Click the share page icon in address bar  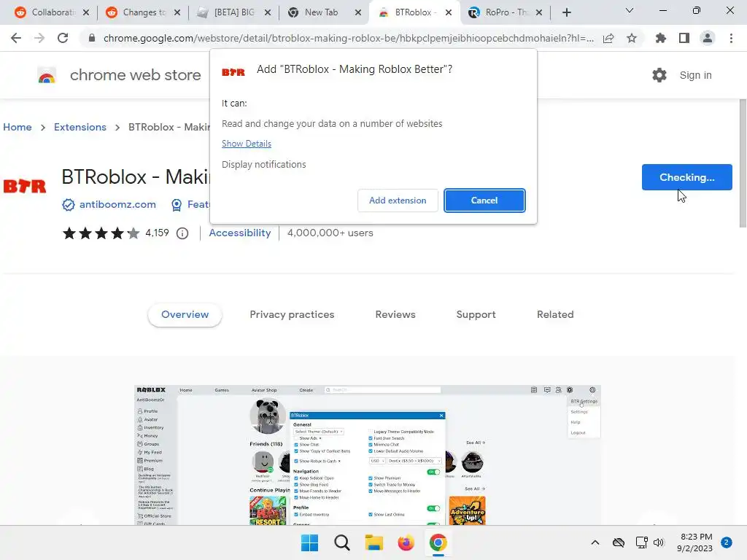(608, 38)
